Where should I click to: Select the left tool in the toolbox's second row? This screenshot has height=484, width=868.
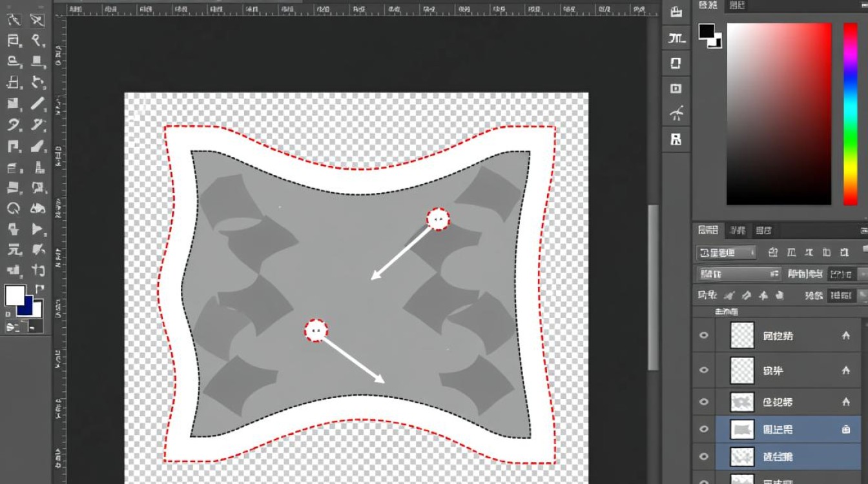[14, 41]
